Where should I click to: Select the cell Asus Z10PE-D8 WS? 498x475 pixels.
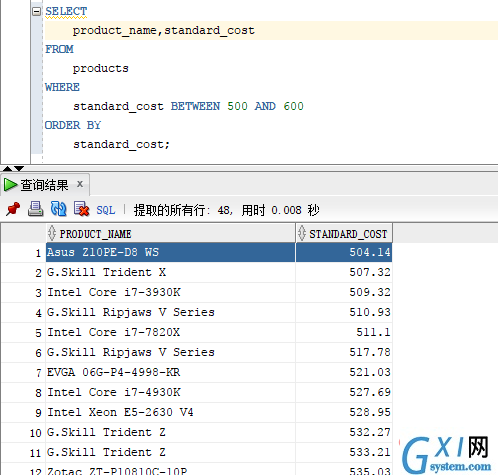coord(170,252)
